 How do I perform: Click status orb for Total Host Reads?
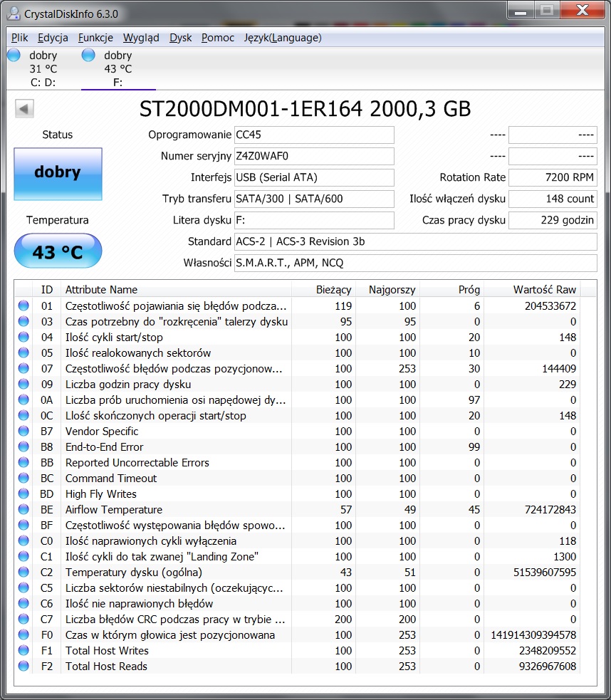pyautogui.click(x=23, y=666)
